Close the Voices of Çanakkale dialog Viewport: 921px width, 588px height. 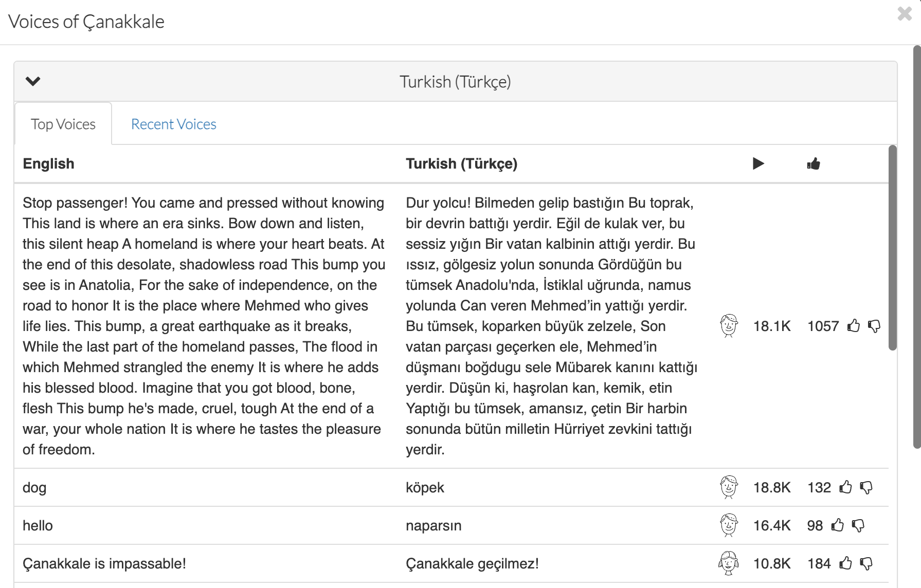[x=905, y=14]
